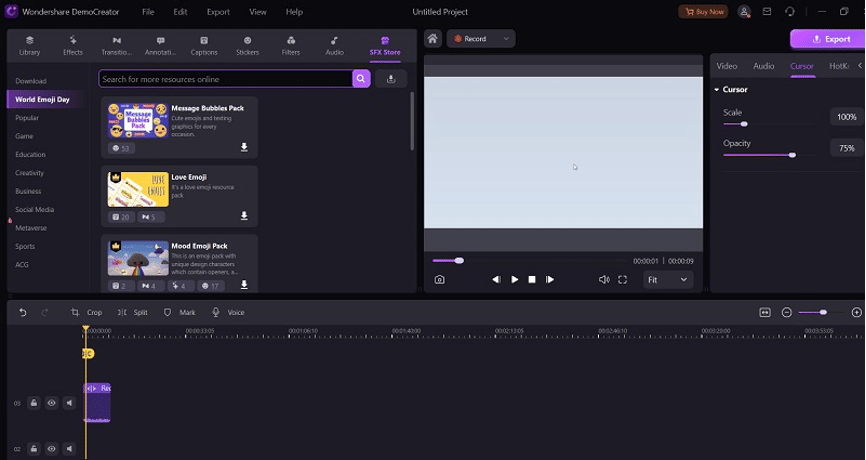Go to home screen icon

point(433,39)
